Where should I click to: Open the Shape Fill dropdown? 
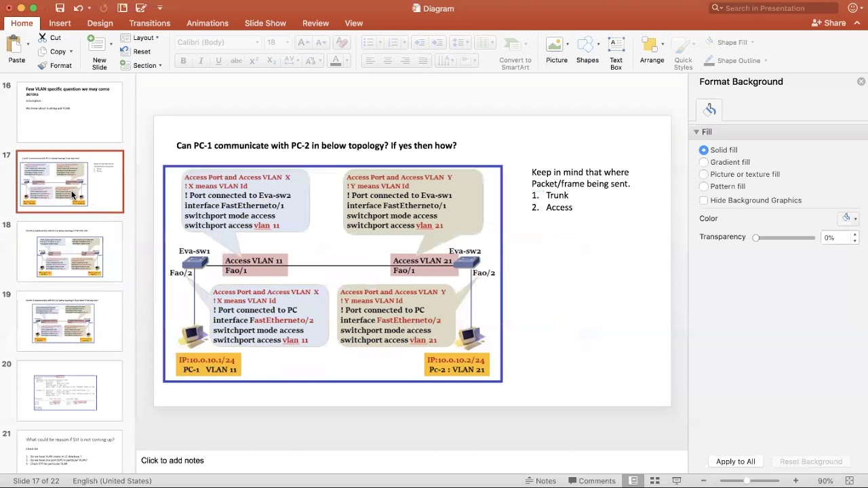730,42
